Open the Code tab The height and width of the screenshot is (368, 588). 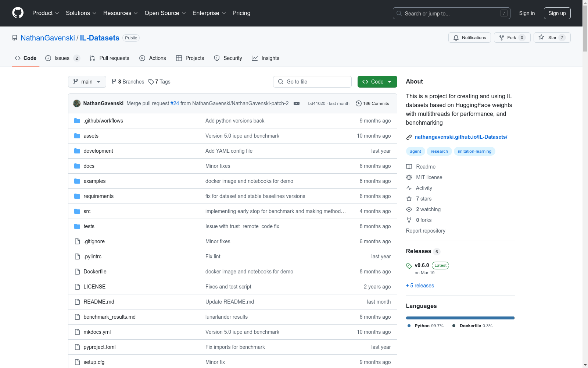[26, 58]
